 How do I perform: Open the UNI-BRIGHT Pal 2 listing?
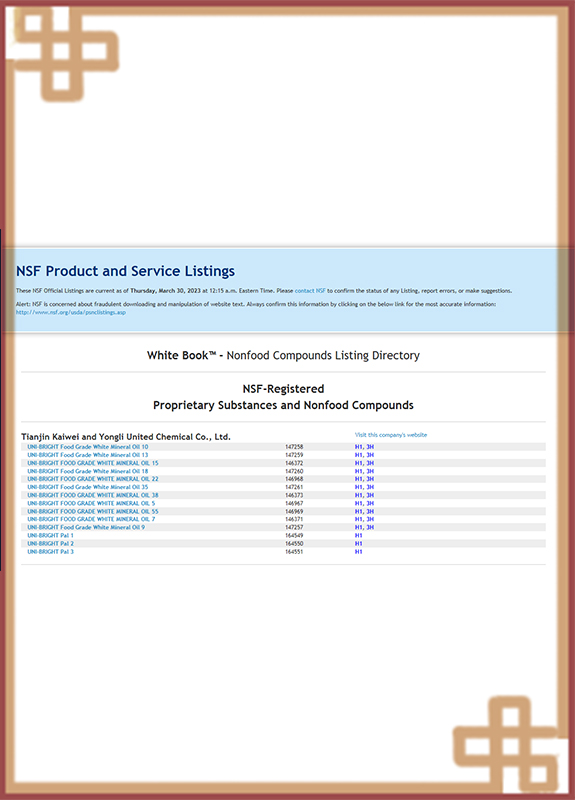(51, 544)
